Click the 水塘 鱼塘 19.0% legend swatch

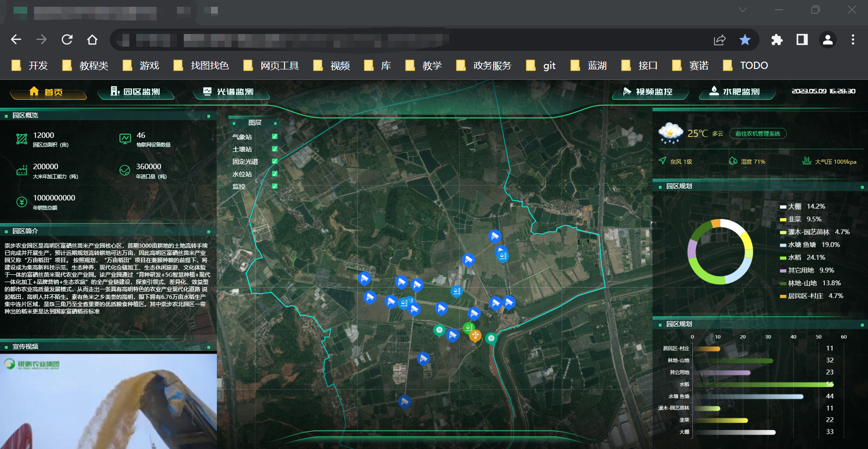pos(783,245)
